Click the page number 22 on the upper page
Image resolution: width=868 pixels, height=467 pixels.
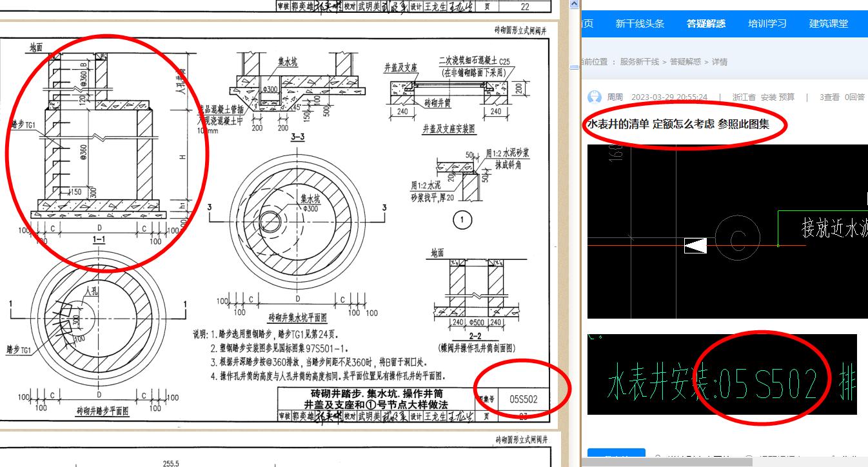[524, 6]
